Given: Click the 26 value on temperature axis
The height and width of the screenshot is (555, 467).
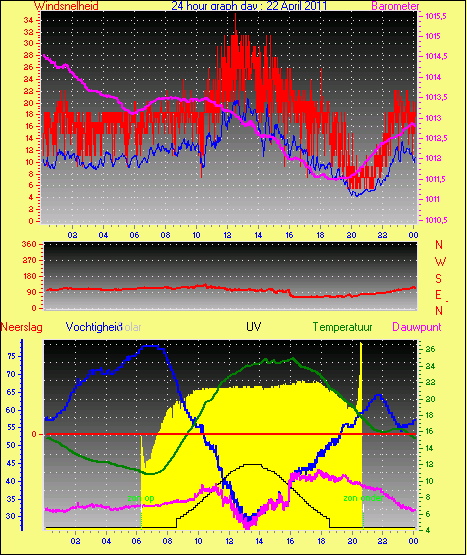Looking at the screenshot, I should (x=430, y=349).
